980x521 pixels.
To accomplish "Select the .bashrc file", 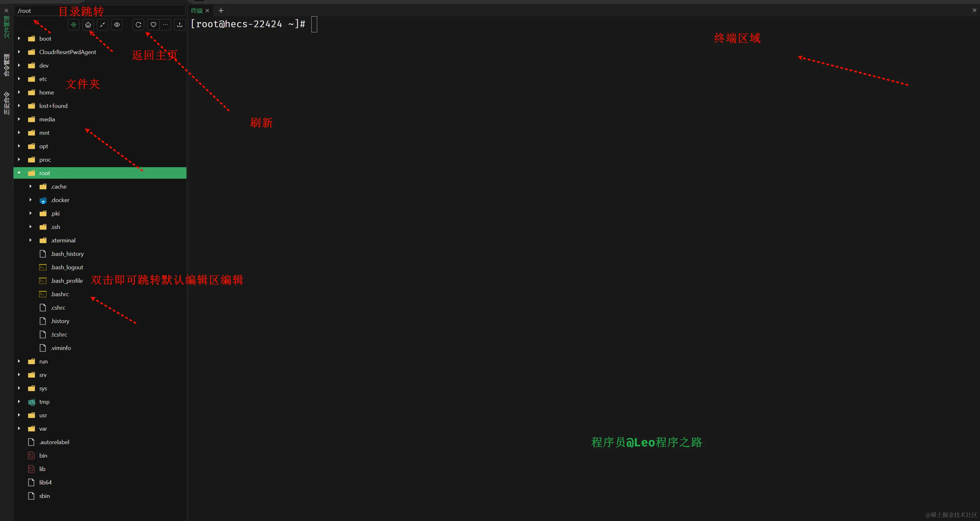I will [x=60, y=294].
